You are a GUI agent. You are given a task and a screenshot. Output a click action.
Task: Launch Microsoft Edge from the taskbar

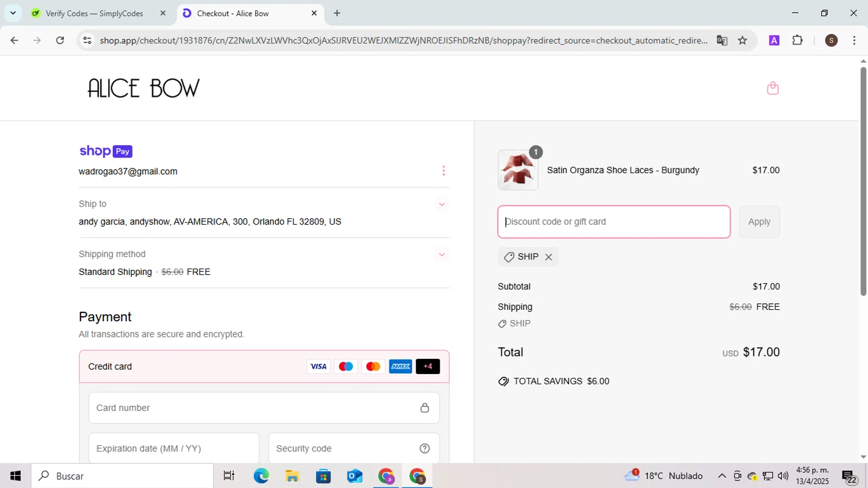261,476
